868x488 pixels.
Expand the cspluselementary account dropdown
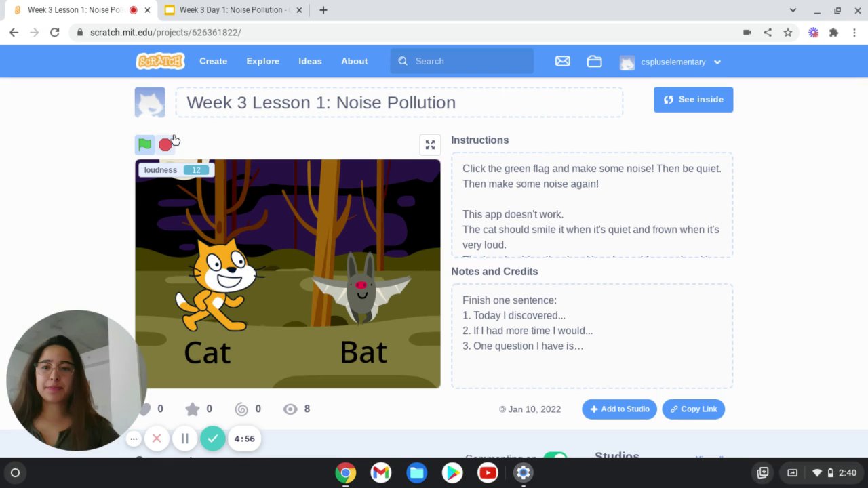click(x=717, y=62)
